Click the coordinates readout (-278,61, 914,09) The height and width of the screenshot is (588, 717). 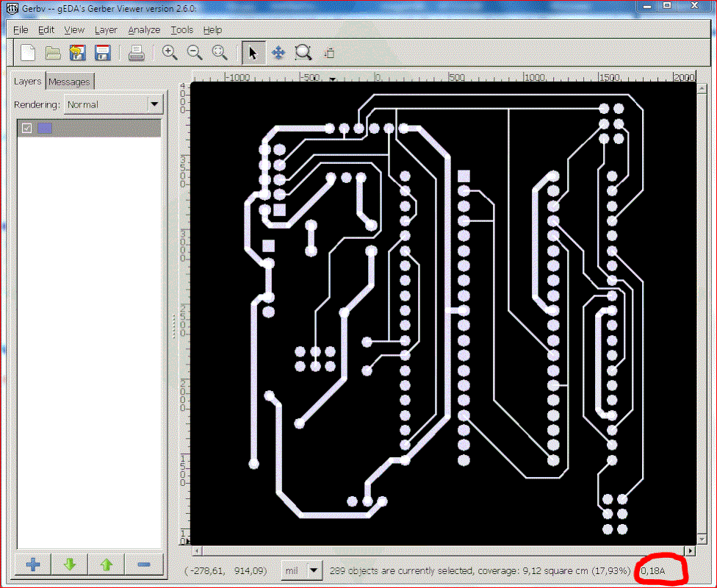(226, 571)
